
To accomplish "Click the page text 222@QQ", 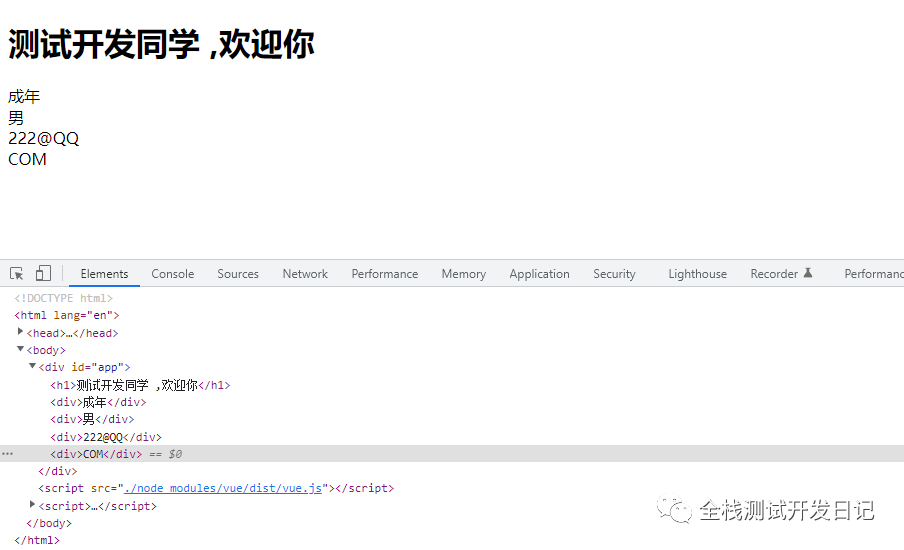I will (x=43, y=138).
